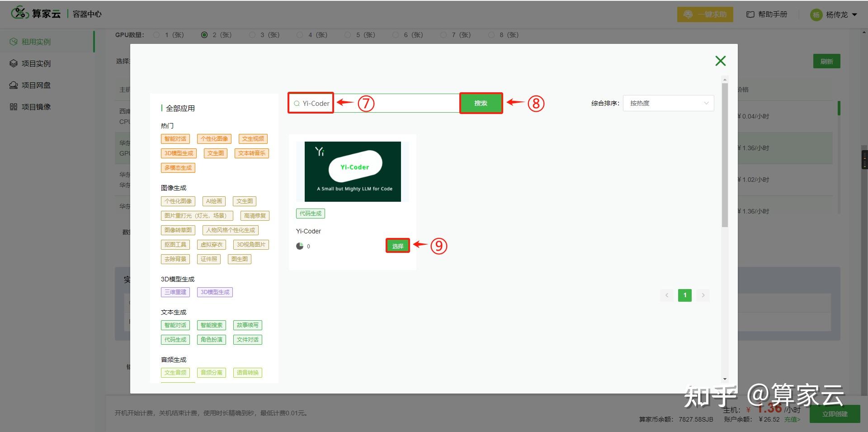Image resolution: width=868 pixels, height=432 pixels.
Task: Click the 代码生成 tag on Yi-Coder card
Action: pos(311,214)
